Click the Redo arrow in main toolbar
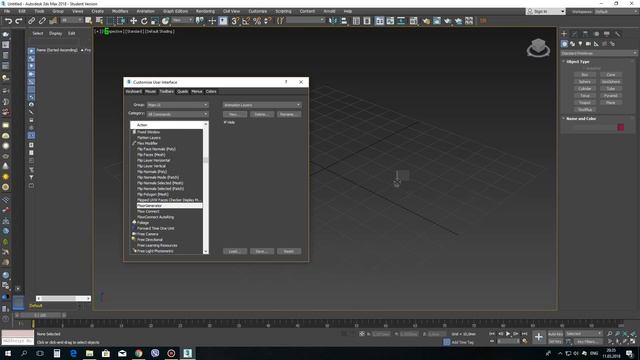 [19, 20]
